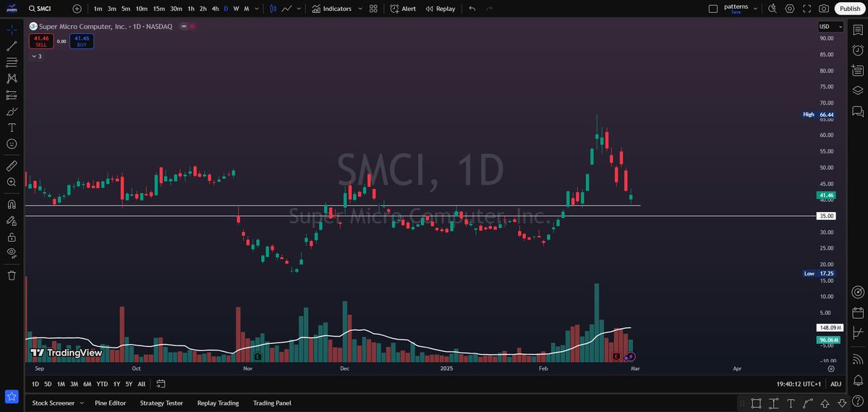Take a chart snapshot with camera icon
Screen dimensions: 868x412
coord(824,9)
